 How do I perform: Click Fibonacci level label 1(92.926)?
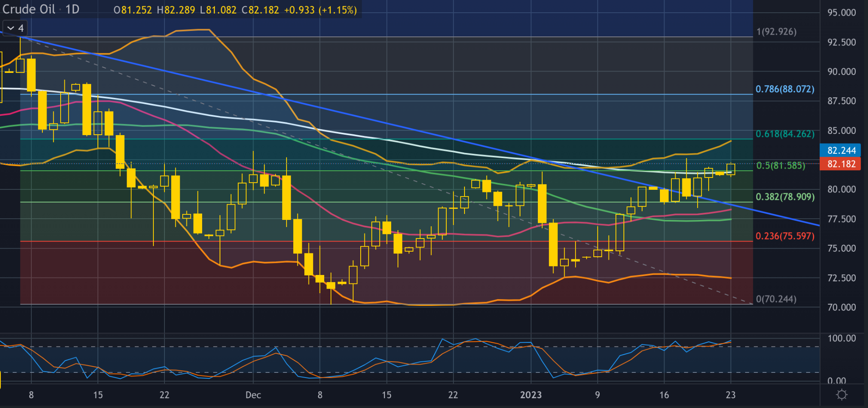pos(776,31)
